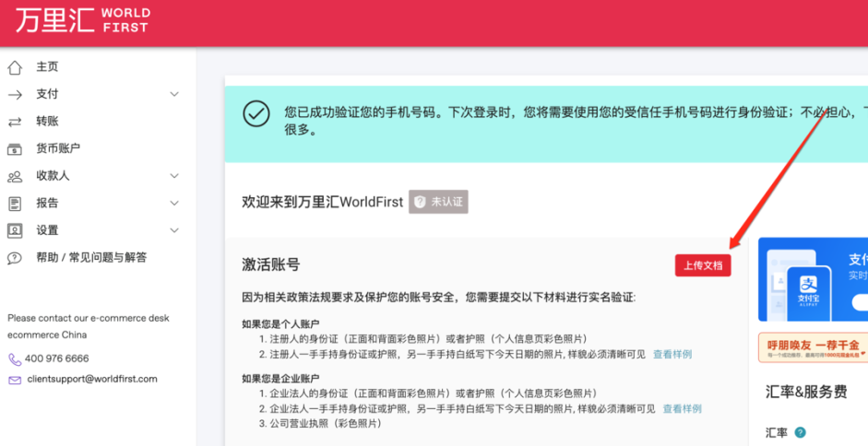
Task: Click the payment arrow icon
Action: (15, 94)
